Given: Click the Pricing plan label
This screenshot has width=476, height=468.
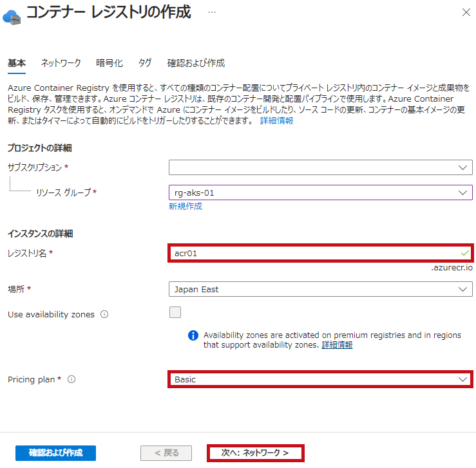Looking at the screenshot, I should click(32, 379).
